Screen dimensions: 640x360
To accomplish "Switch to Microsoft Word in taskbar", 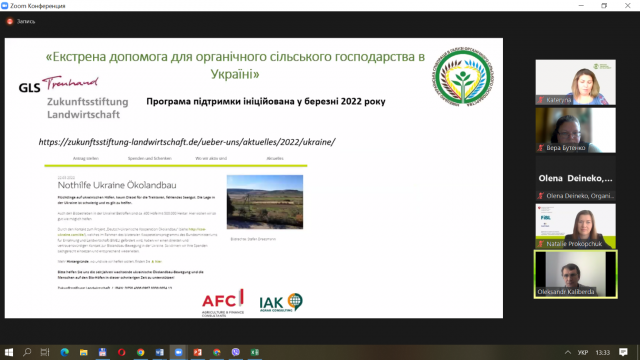I will (160, 352).
